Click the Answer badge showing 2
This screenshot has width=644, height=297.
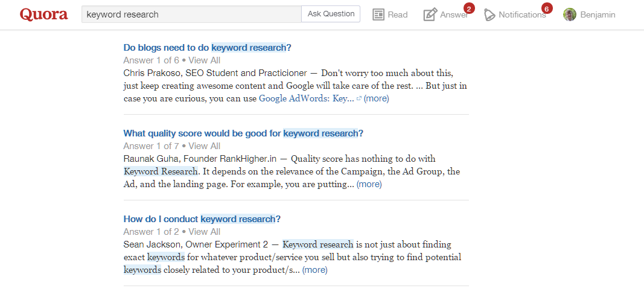tap(469, 8)
